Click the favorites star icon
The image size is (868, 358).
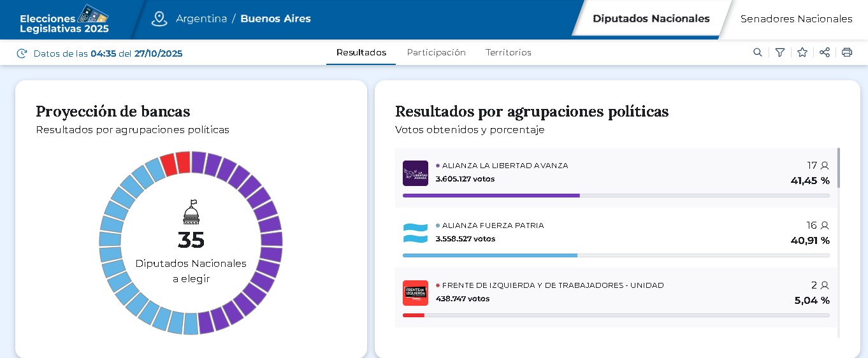tap(802, 53)
